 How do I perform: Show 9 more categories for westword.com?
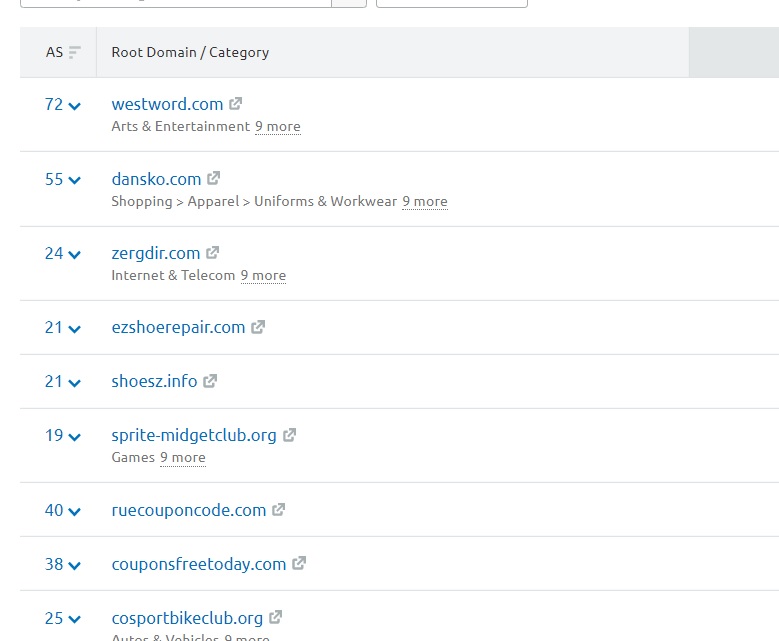278,127
